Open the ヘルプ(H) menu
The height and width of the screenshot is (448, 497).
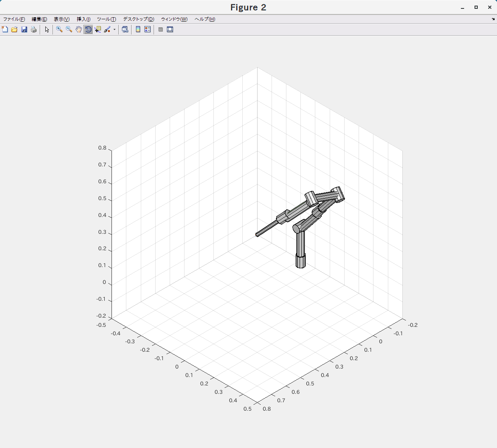(205, 19)
